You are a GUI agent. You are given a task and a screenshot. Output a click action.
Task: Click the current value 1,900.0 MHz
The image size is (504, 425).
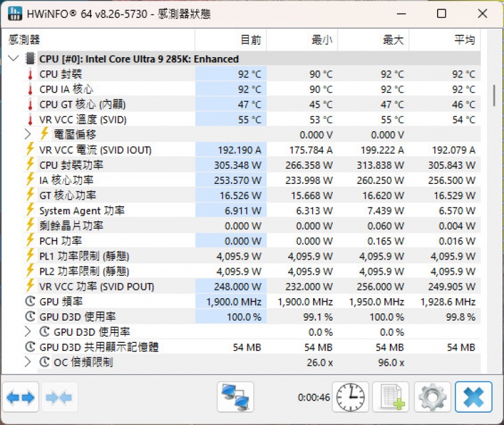coord(234,302)
